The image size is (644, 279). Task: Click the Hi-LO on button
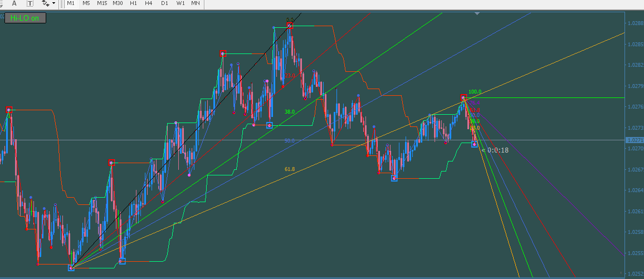pyautogui.click(x=25, y=18)
